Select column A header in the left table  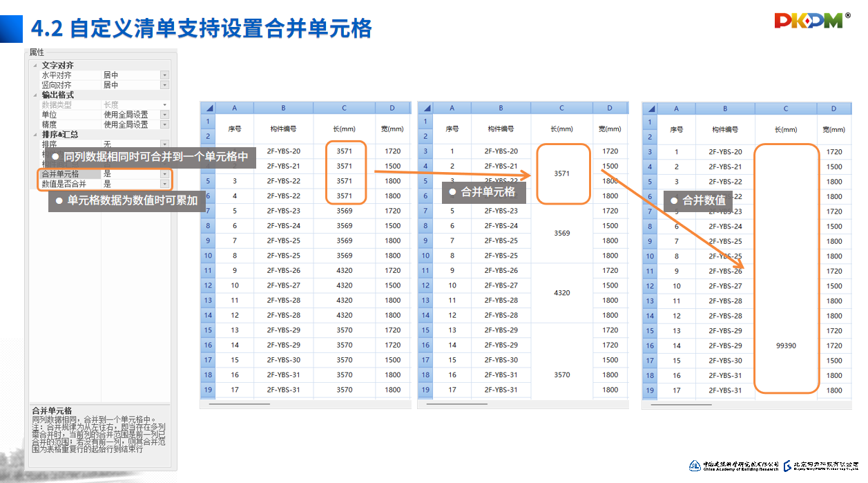pyautogui.click(x=235, y=108)
